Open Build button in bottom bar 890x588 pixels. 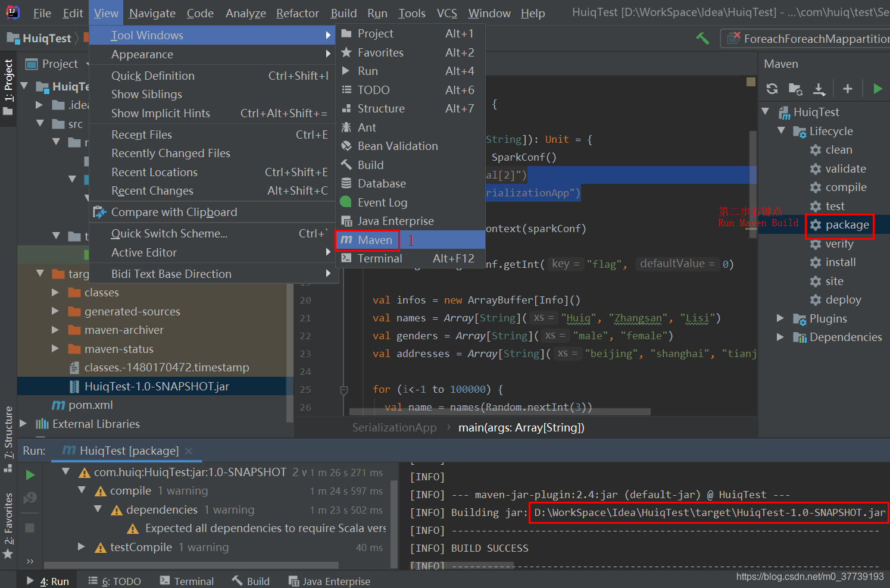251,581
